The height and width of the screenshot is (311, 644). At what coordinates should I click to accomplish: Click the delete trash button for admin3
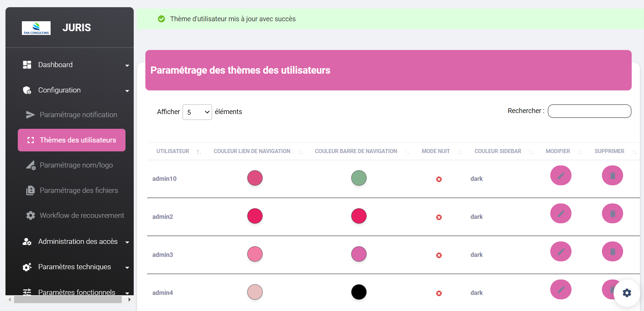[612, 251]
